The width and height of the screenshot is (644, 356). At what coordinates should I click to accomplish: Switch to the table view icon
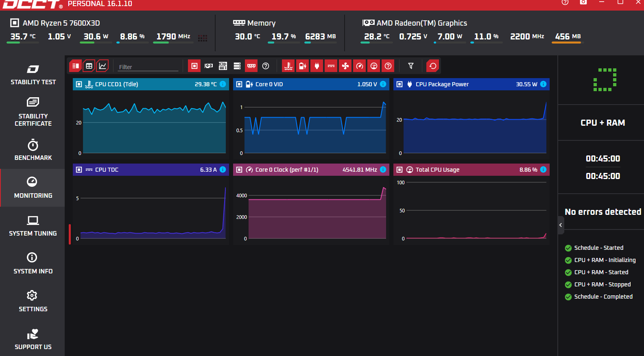tap(89, 66)
